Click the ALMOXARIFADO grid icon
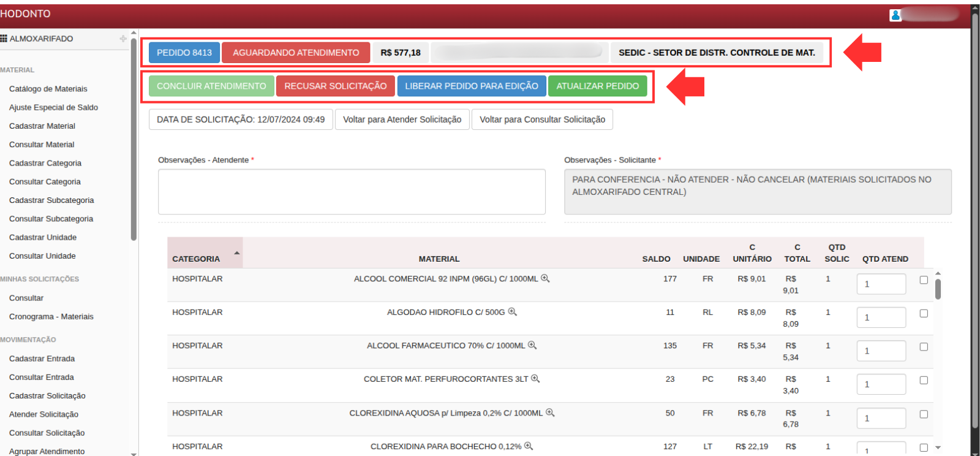Screen dimensions: 980x456 [x=4, y=39]
